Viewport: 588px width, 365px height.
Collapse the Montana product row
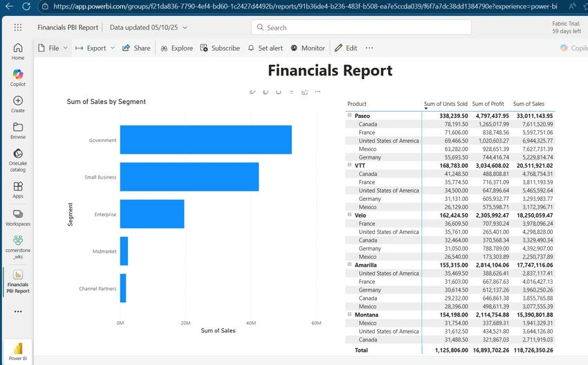349,314
